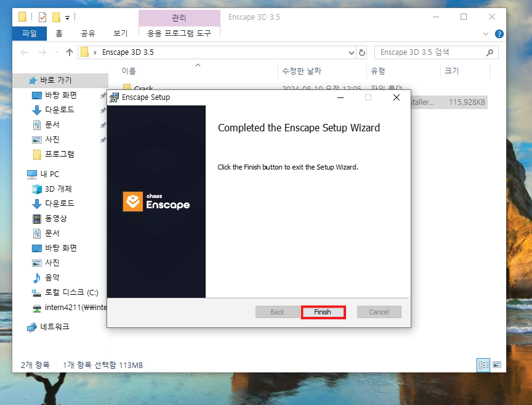Click the Enscape 3D 3.5 search field

click(437, 52)
